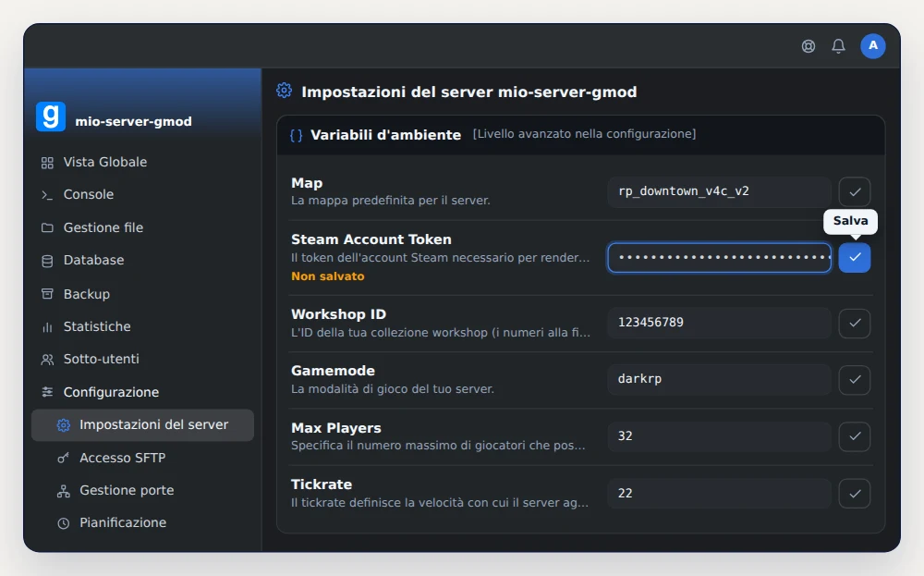The image size is (924, 576).
Task: Open Sotto-utenti management
Action: [142, 359]
